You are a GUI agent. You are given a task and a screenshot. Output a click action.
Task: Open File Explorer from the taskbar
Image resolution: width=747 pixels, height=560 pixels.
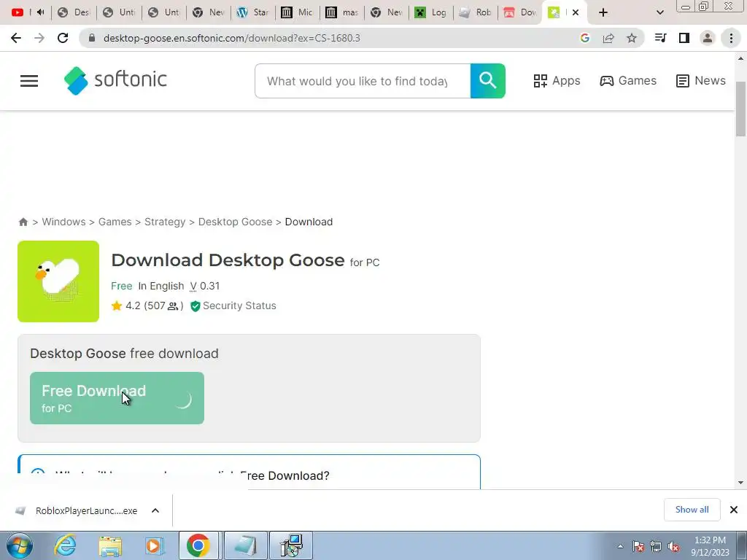pyautogui.click(x=110, y=545)
